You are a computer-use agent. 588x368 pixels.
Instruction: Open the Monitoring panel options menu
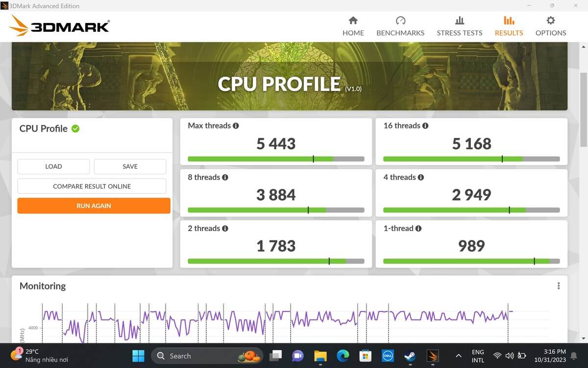pyautogui.click(x=559, y=286)
